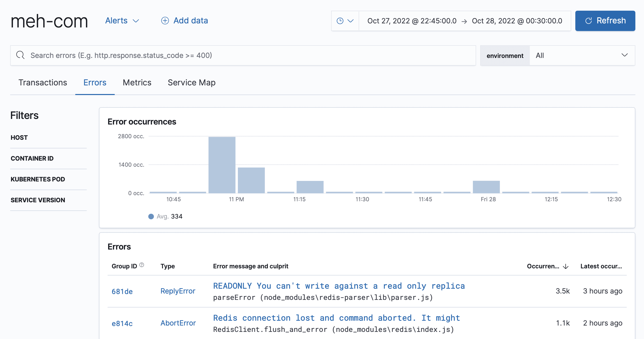Expand the HOST filter section
Viewport: 644px width, 339px height.
click(19, 137)
